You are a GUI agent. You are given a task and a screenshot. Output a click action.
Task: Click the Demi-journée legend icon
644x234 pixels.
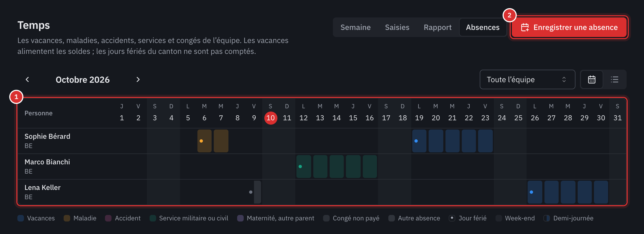[x=547, y=218]
